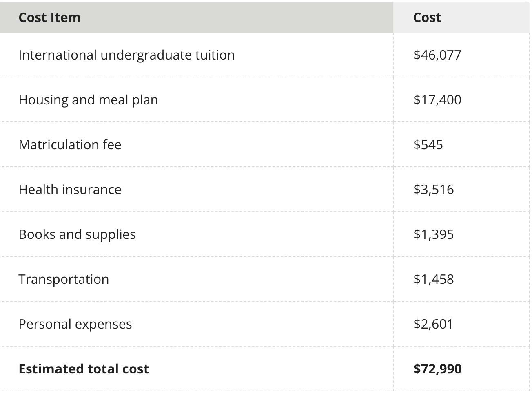532x393 pixels.
Task: Click the $1,458 transportation cost
Action: [433, 279]
